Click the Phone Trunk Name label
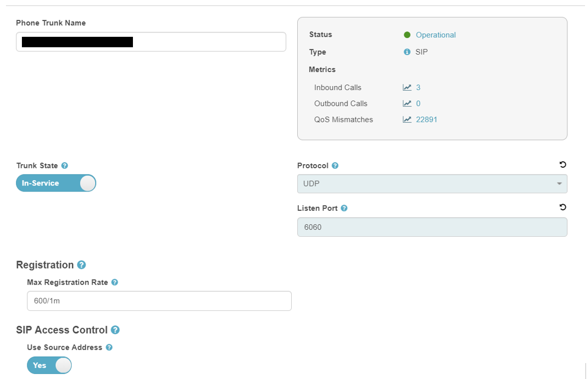Viewport: 588px width, 379px height. coord(51,23)
